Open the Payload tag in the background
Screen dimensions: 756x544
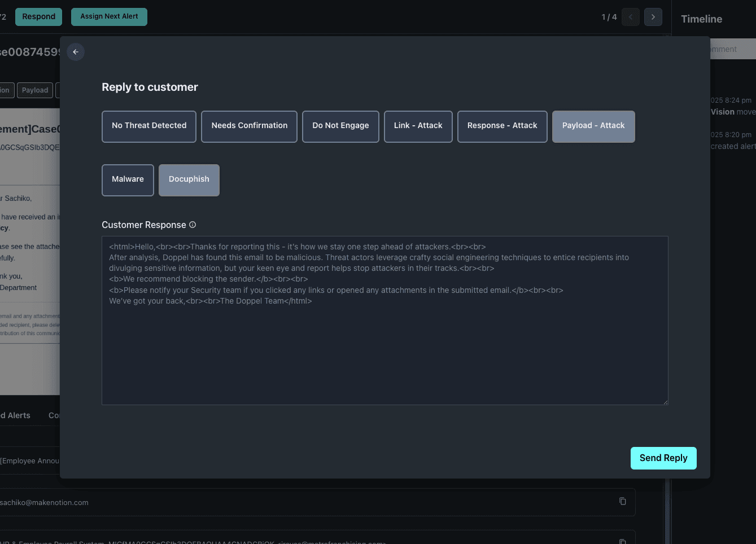point(35,90)
